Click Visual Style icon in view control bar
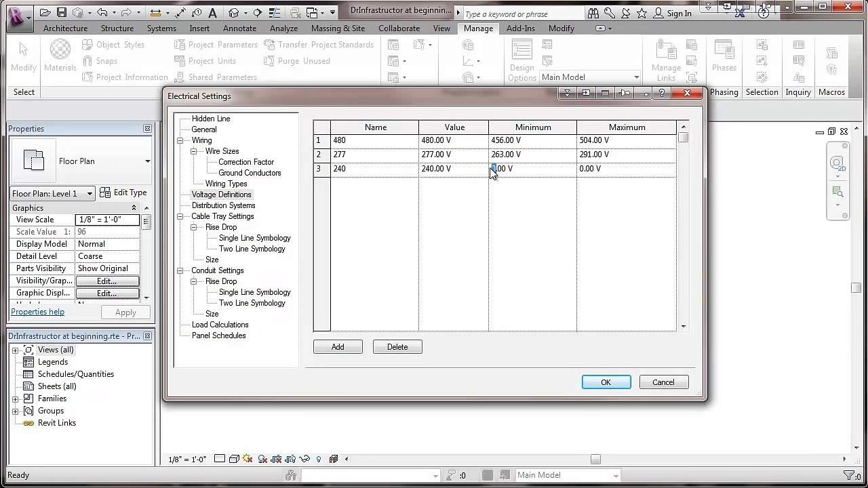868x488 pixels. coord(234,459)
